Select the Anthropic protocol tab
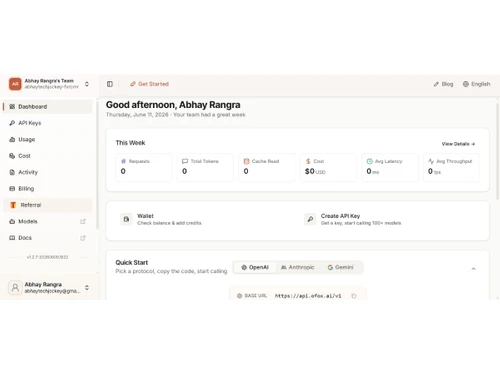Viewport: 500px width, 375px height. [298, 267]
